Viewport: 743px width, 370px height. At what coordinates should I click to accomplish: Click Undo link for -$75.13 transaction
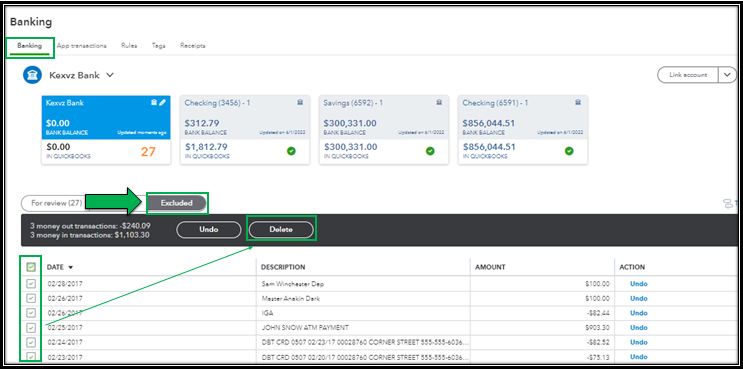(639, 357)
